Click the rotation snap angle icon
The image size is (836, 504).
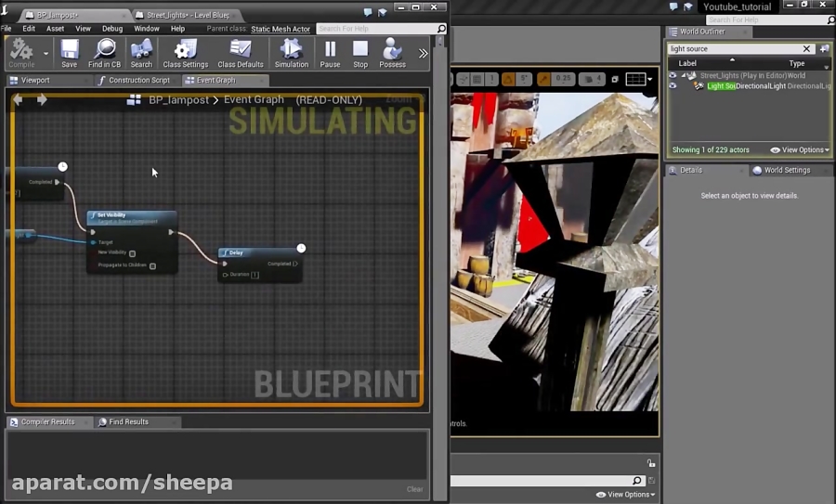[x=508, y=79]
